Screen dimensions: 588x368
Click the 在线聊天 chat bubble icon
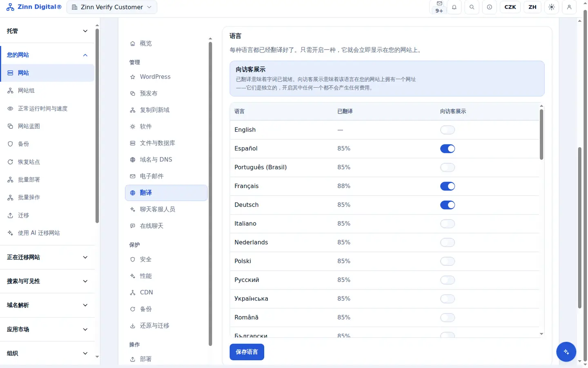coord(132,226)
